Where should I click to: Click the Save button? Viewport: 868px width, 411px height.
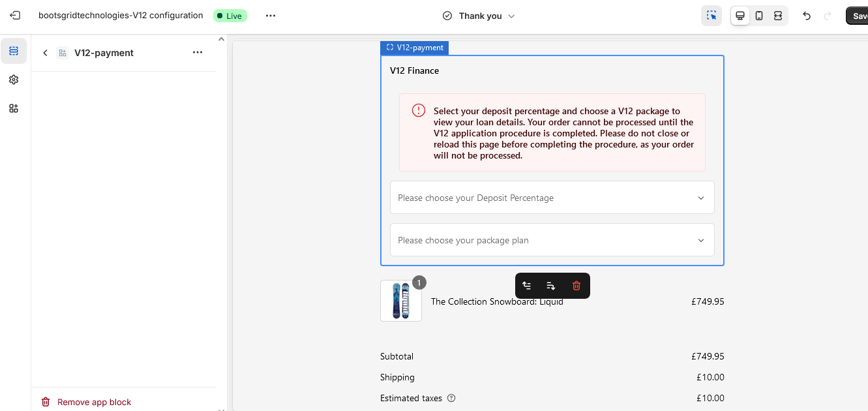857,16
